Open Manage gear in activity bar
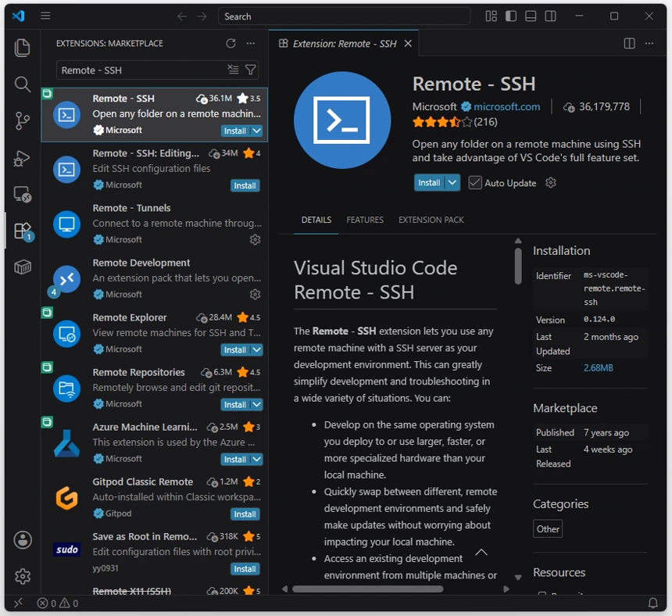This screenshot has height=616, width=672. click(23, 576)
